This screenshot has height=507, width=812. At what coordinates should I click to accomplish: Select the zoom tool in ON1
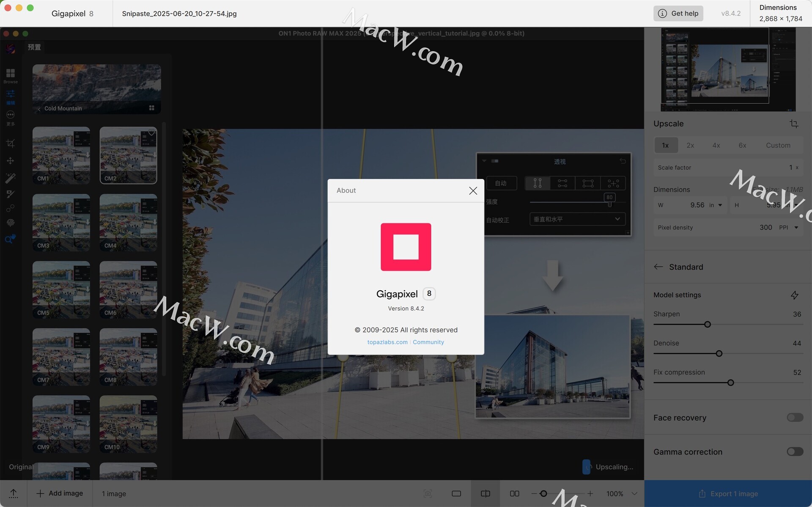click(x=10, y=239)
